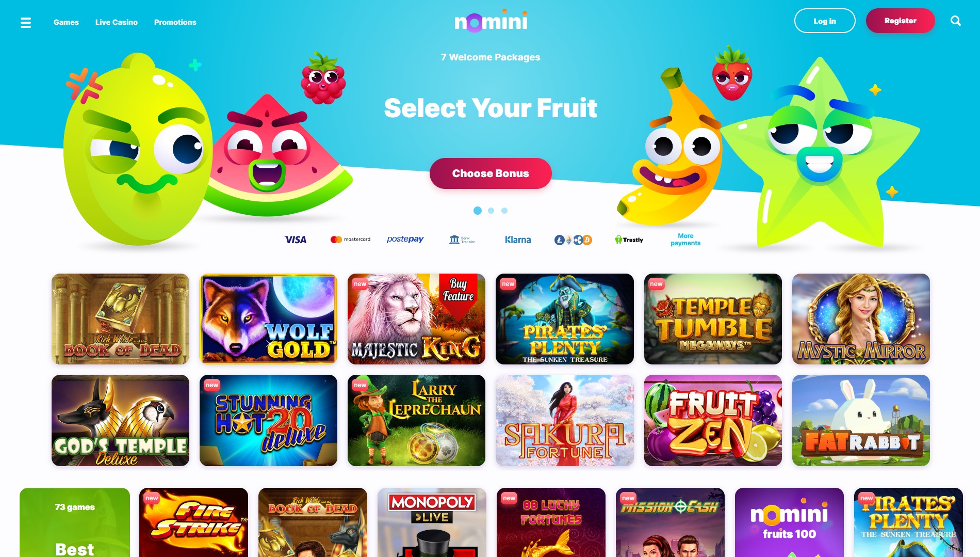Click the Choose Bonus button
This screenshot has height=557, width=980.
[x=491, y=173]
